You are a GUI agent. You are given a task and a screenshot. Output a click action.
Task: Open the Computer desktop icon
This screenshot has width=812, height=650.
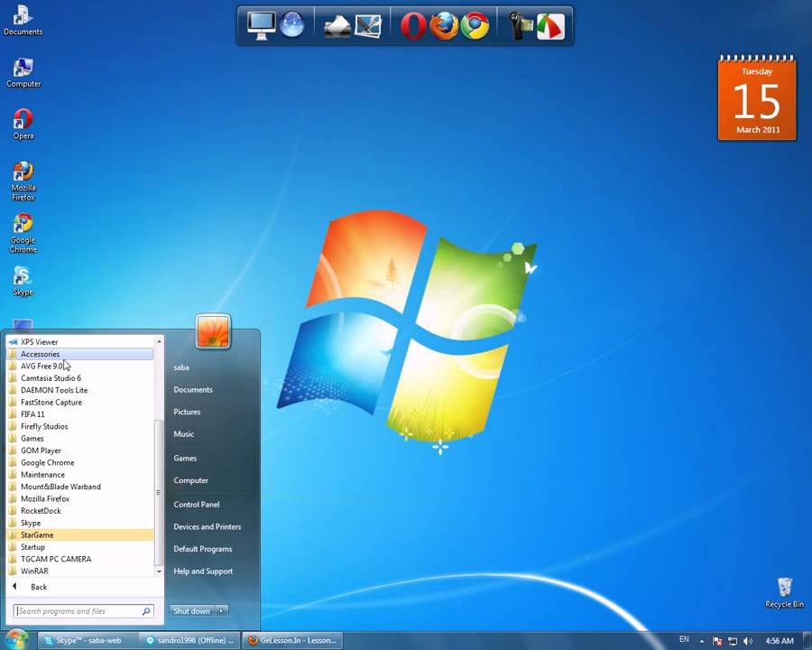click(x=23, y=73)
